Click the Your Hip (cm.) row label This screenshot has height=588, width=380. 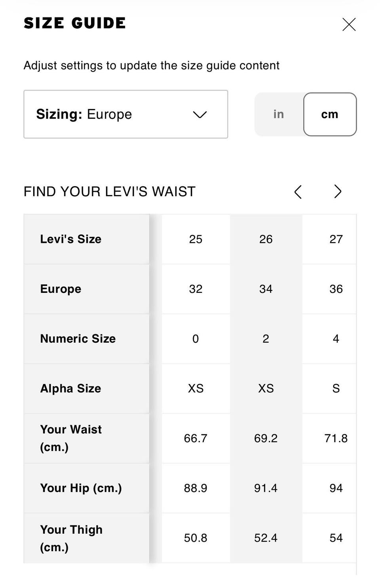81,488
